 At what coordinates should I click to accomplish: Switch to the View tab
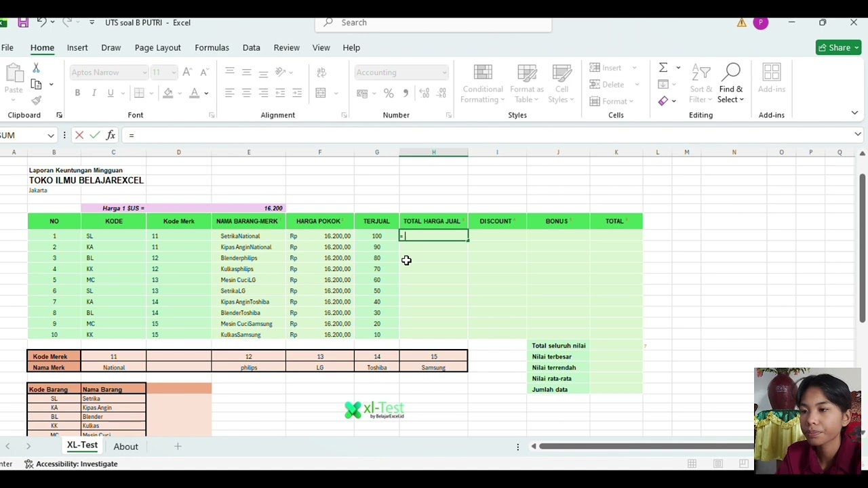[321, 47]
